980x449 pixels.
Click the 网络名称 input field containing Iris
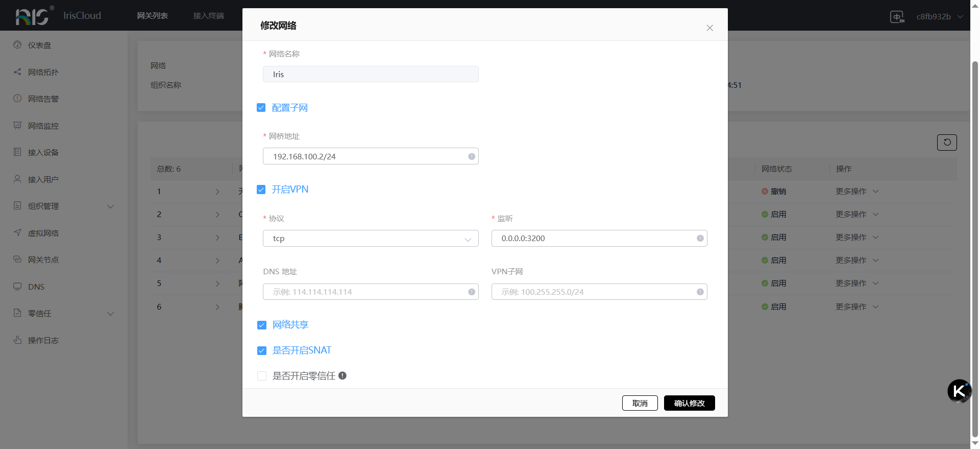click(x=371, y=75)
